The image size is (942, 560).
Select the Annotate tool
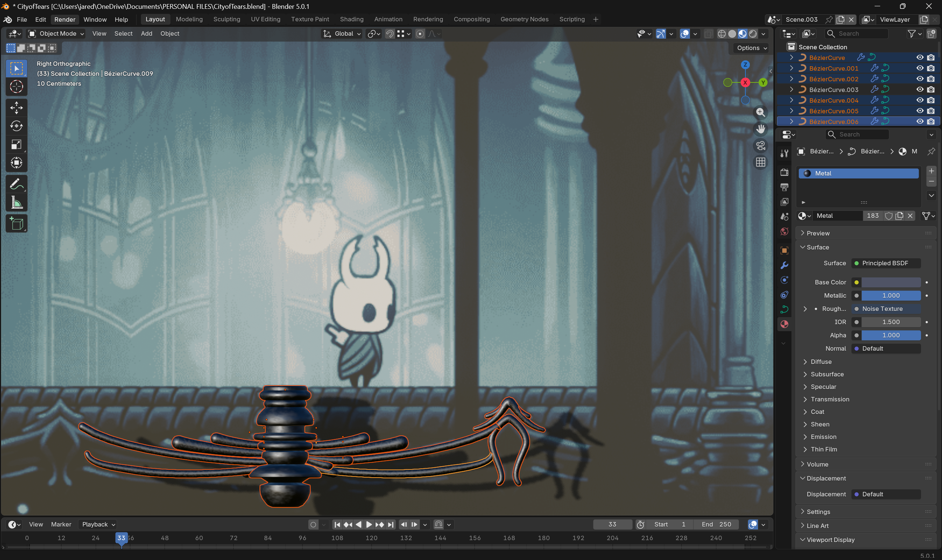pyautogui.click(x=16, y=184)
